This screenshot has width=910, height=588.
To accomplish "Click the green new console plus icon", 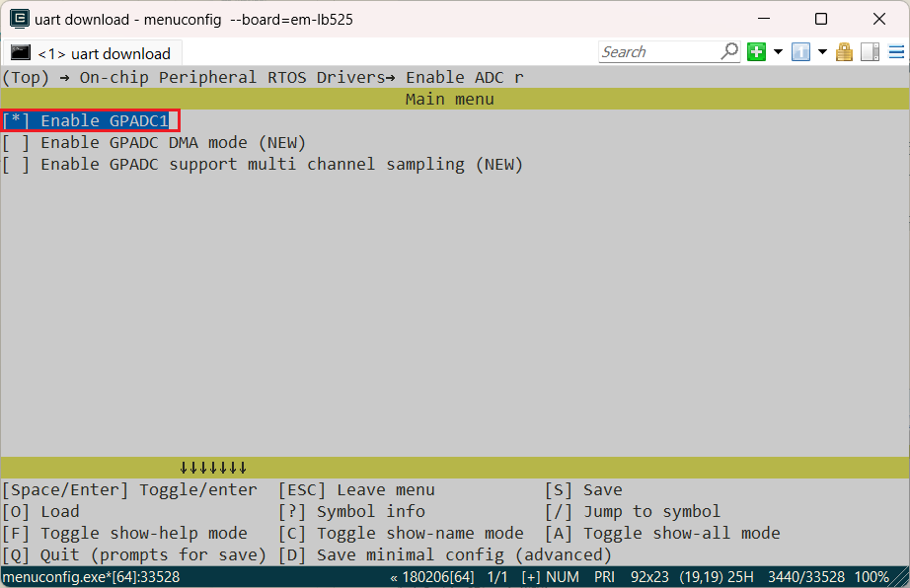I will 757,52.
